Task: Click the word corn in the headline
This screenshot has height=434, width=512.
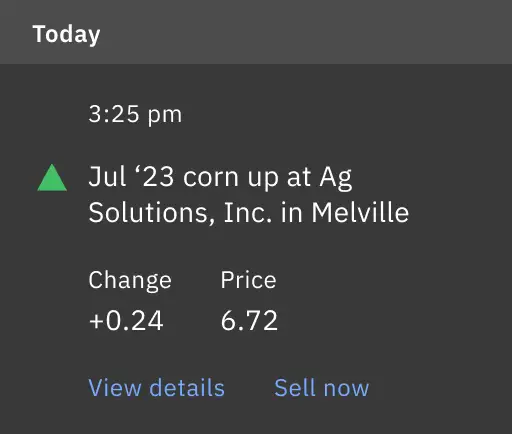Action: (x=211, y=178)
